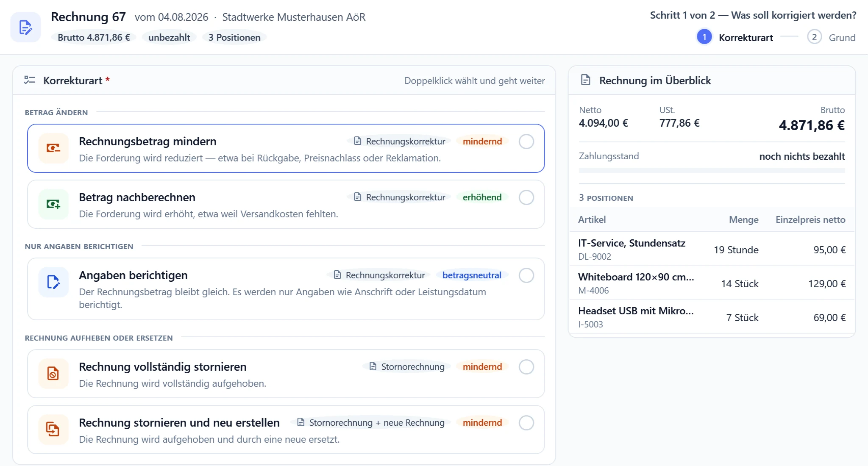Click the Zahlungsstand progress bar
Screen dimensions: 868x466
click(x=712, y=170)
